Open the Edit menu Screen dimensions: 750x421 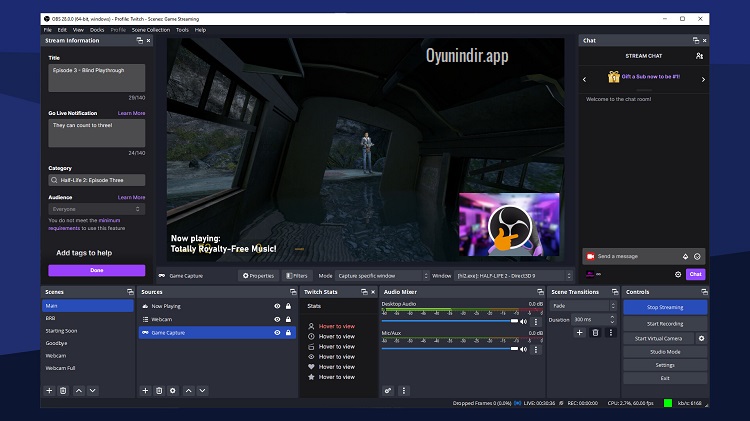(x=62, y=30)
